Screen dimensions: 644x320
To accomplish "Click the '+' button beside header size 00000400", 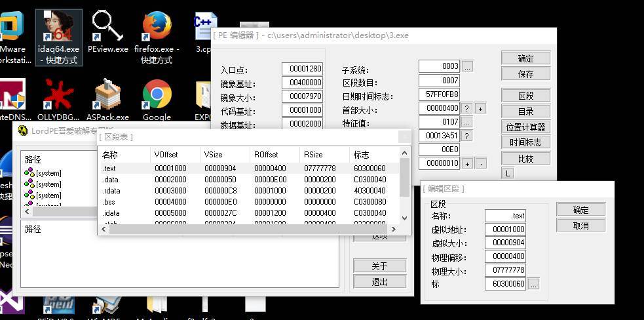I will point(480,109).
